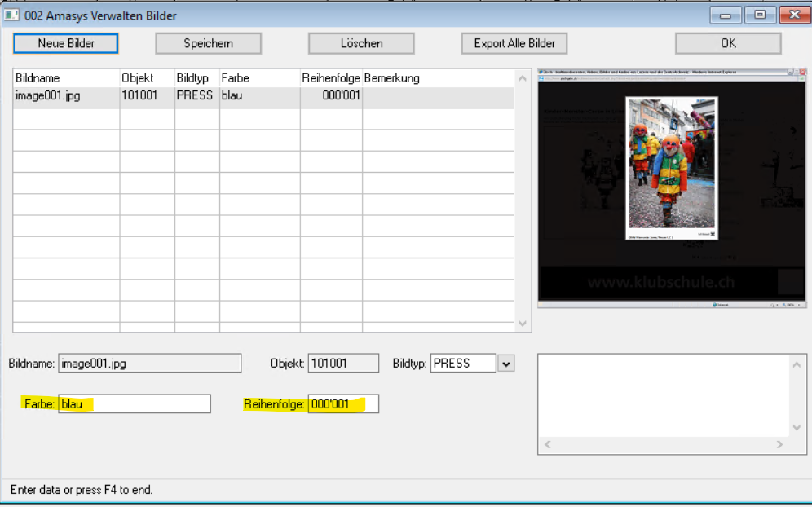812x507 pixels.
Task: Open the Bildtyp dropdown arrow
Action: [x=506, y=364]
